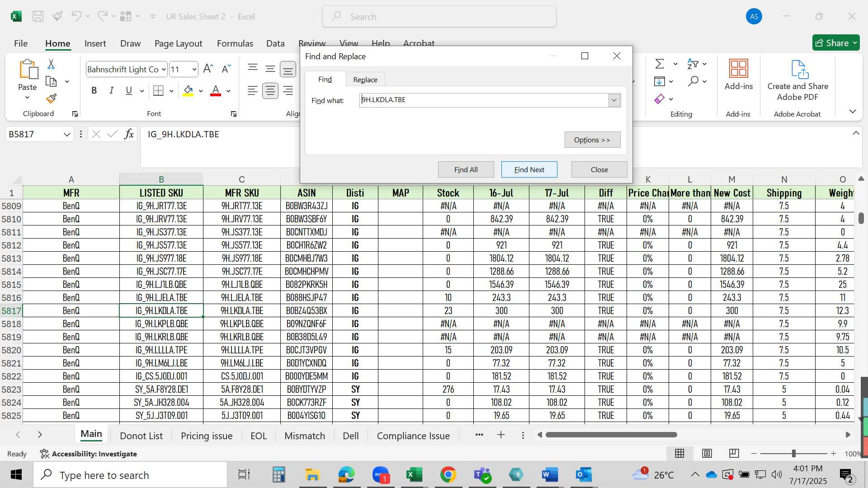Open the Insert ribbon tab

[x=95, y=43]
